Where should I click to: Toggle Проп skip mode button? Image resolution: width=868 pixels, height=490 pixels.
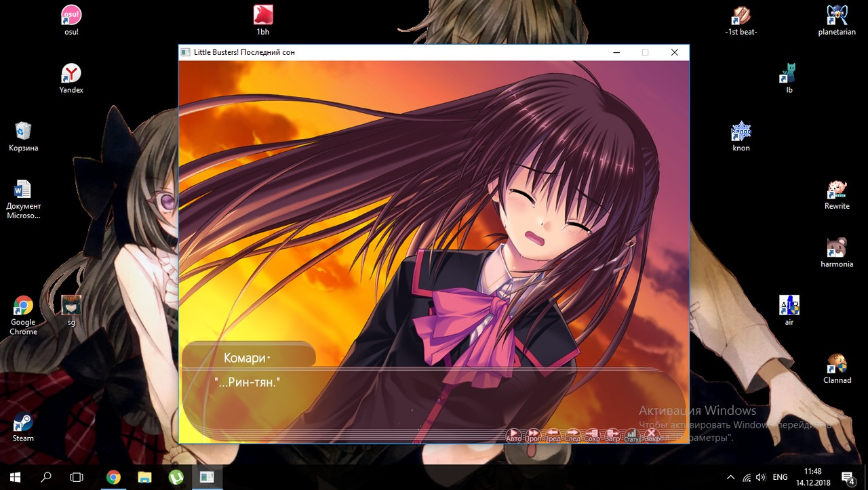click(534, 434)
